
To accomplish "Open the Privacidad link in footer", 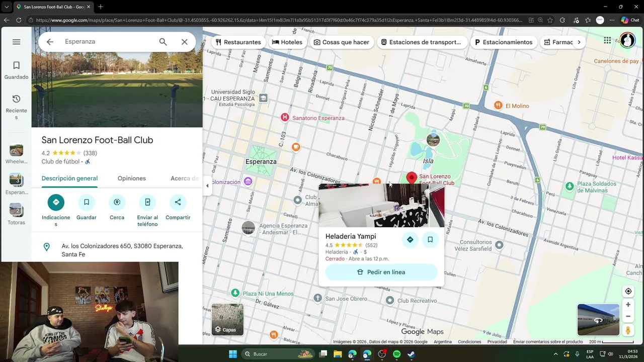I will 497,342.
